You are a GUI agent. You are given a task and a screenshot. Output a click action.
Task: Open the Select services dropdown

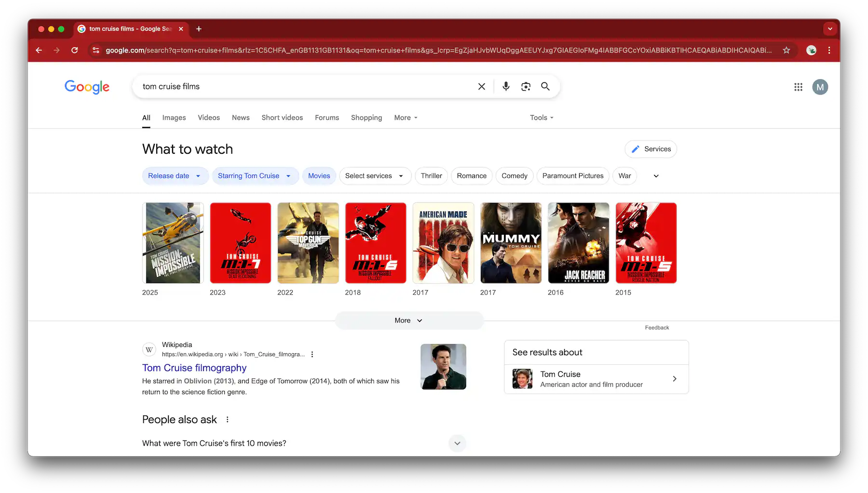pos(375,176)
